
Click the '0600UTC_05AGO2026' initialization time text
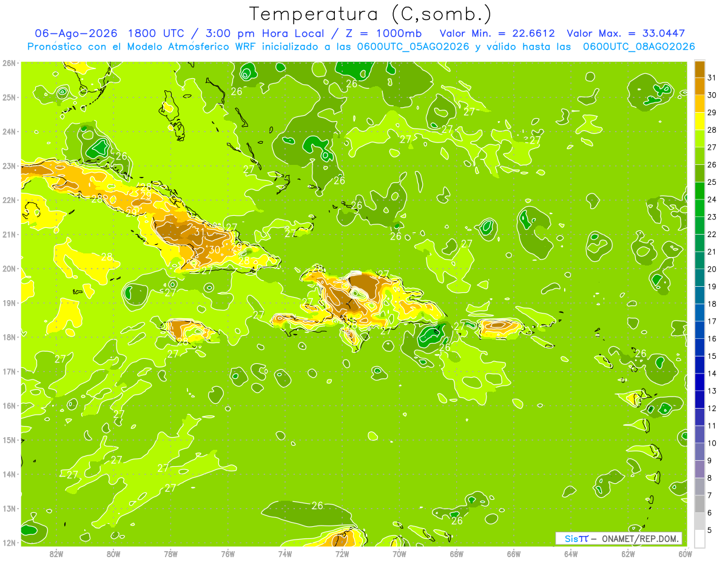click(x=413, y=47)
